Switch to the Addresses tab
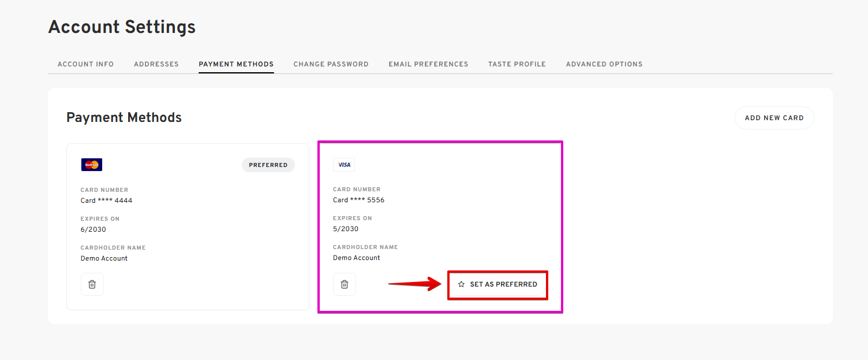This screenshot has width=868, height=360. click(156, 64)
